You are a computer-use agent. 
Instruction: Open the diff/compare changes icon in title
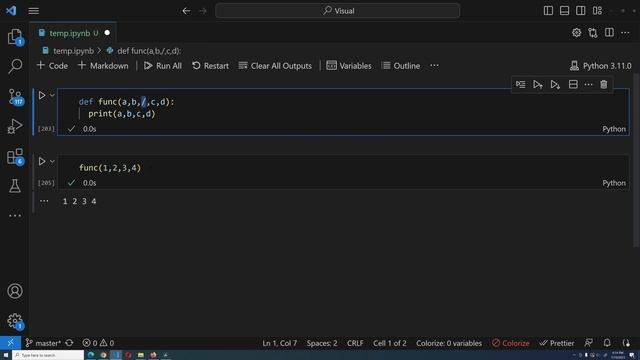593,33
